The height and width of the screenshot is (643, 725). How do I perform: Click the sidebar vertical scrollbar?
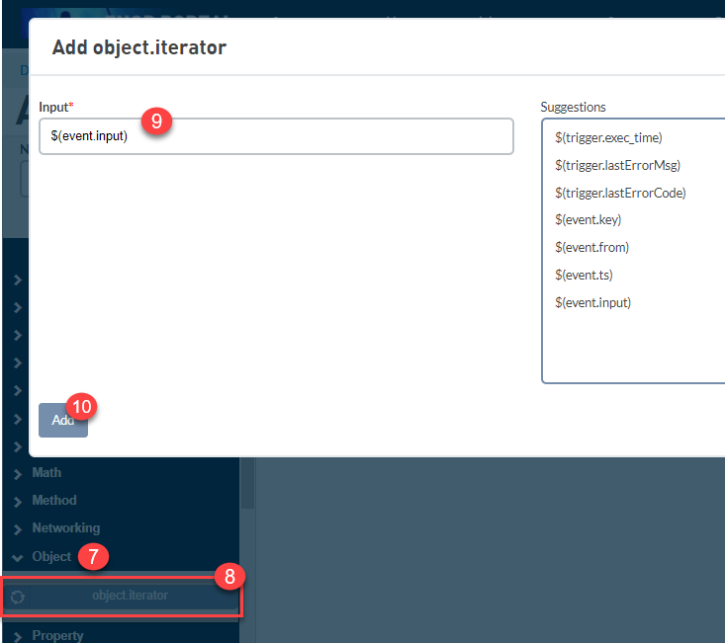coord(247,483)
